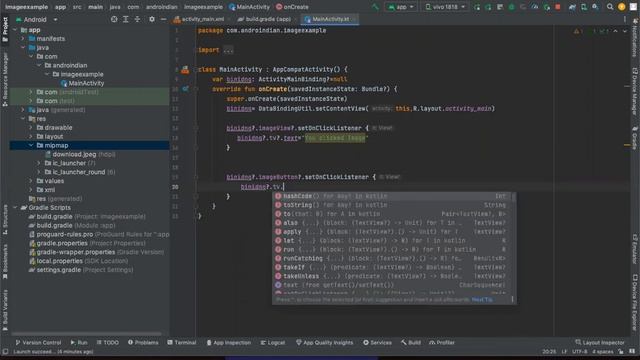
Task: Open the Logcat tool window
Action: point(273,342)
